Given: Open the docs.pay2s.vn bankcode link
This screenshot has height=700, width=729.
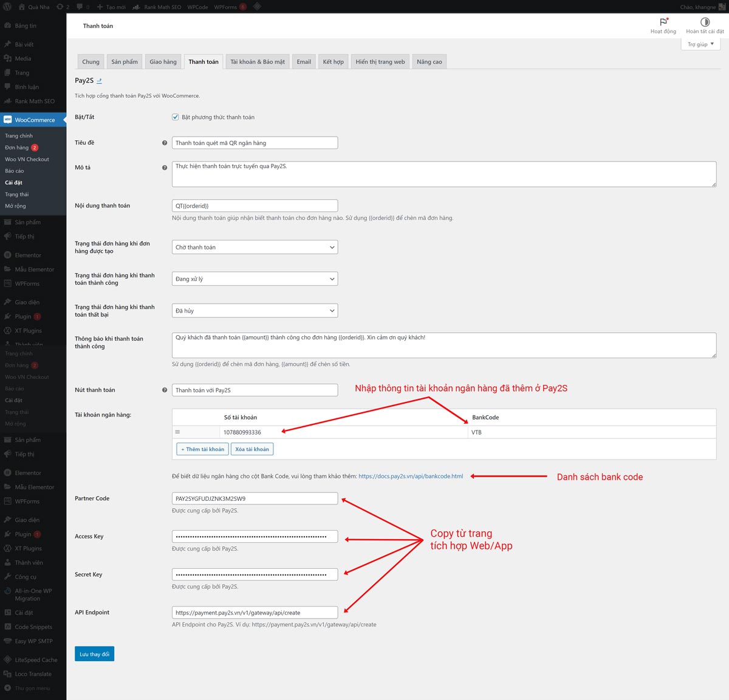Looking at the screenshot, I should 411,477.
